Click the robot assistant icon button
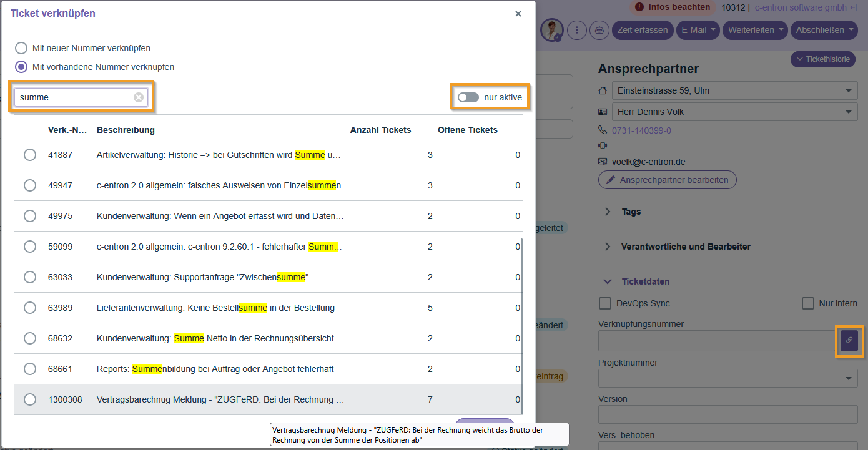The image size is (868, 450). [x=599, y=30]
